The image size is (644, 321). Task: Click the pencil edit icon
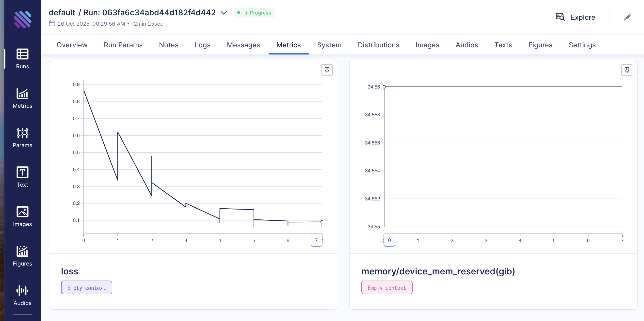(x=627, y=17)
